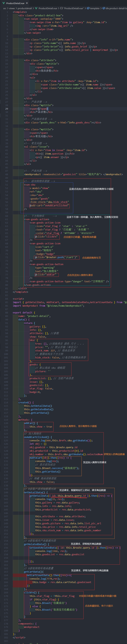Click the GetCartCountData().then line
Image resolution: width=127 pixels, height=644 pixels.
pos(49,575)
